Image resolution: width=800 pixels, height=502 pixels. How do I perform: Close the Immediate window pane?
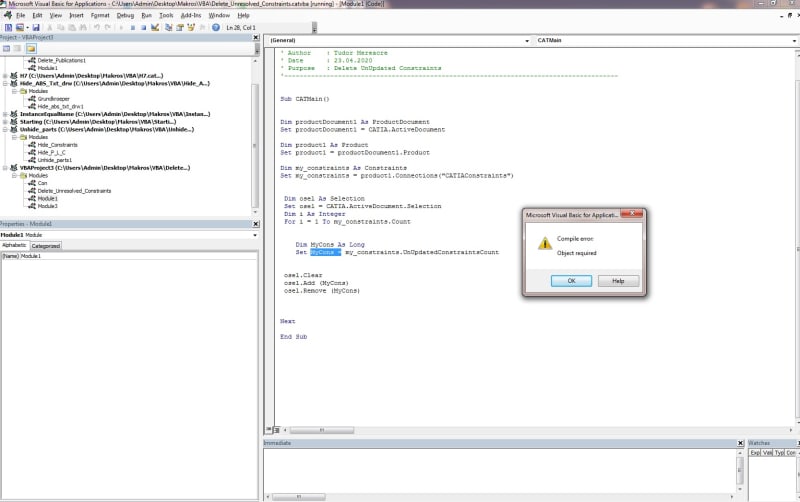pos(740,443)
